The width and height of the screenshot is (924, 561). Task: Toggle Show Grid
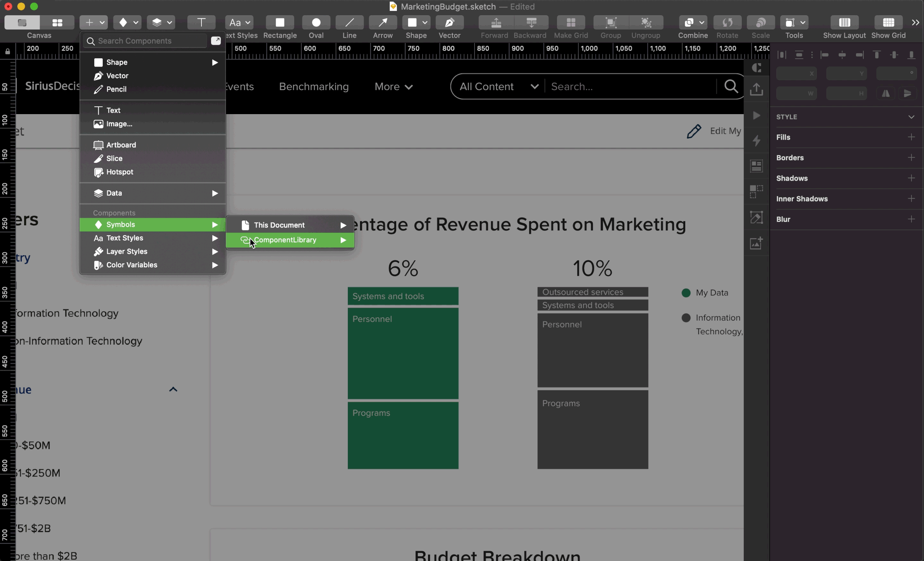888,23
